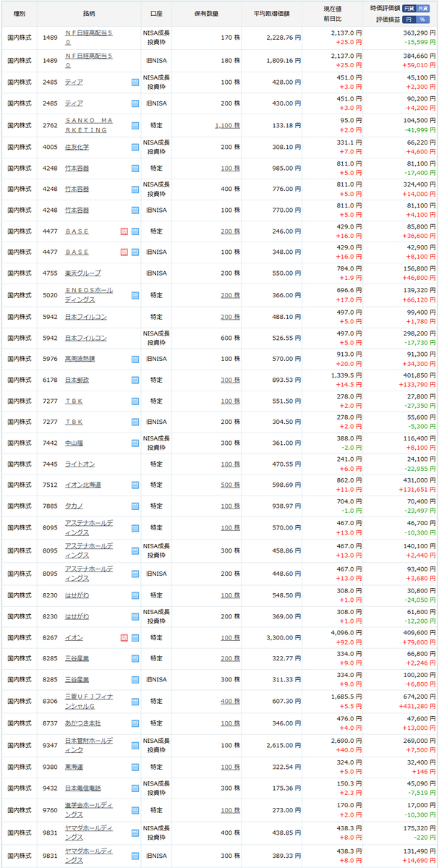439x868 pixels.
Task: Click the red icon on イオン 8267 row
Action: 124,638
